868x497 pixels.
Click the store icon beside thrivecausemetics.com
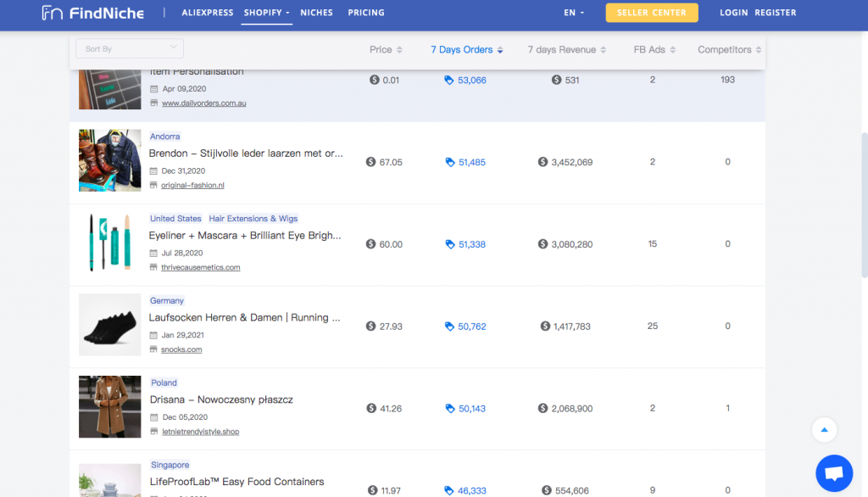(x=153, y=267)
